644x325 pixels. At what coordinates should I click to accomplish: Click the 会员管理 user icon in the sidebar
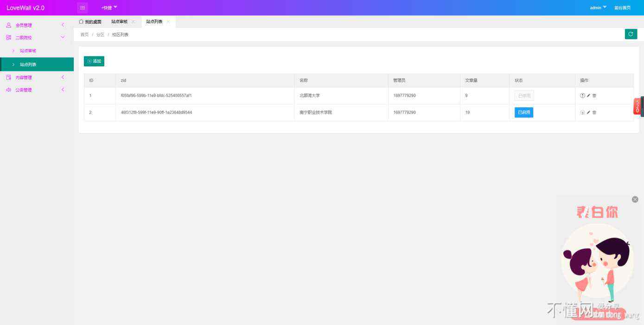click(8, 25)
